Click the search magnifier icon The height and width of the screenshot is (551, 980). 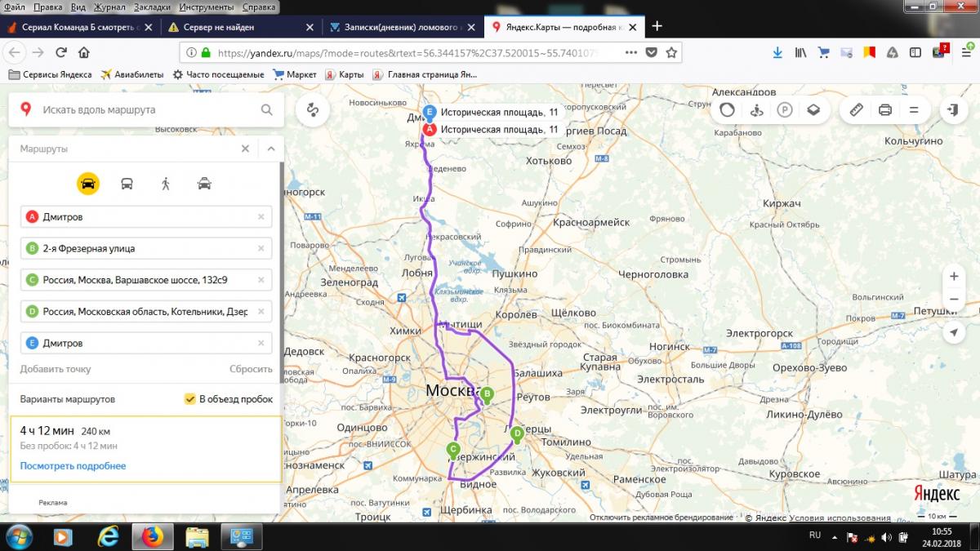click(x=267, y=109)
